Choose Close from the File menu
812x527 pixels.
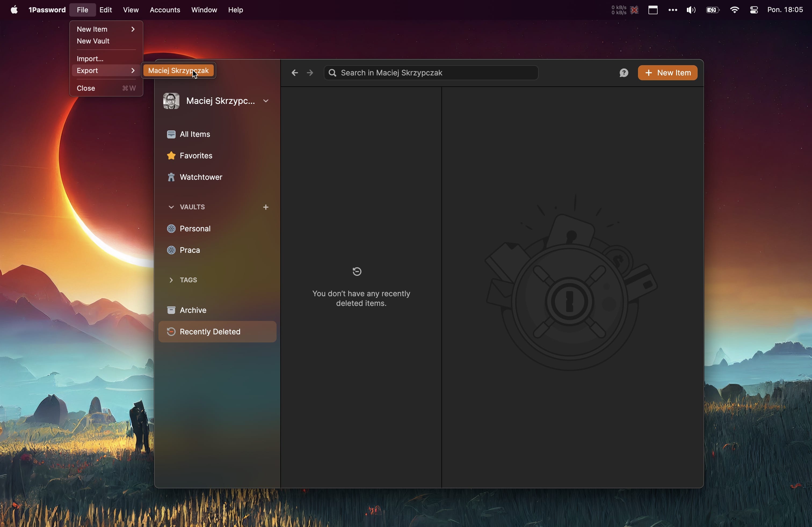tap(106, 89)
